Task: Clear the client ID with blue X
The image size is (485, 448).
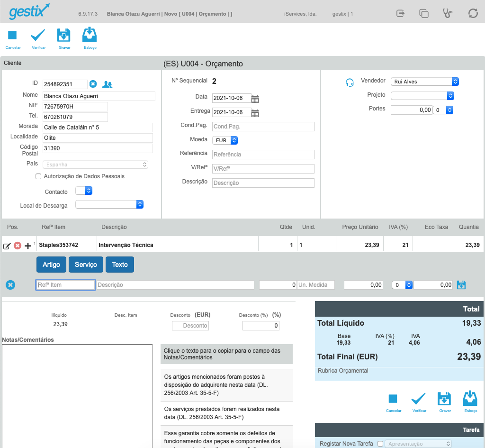Action: [93, 84]
